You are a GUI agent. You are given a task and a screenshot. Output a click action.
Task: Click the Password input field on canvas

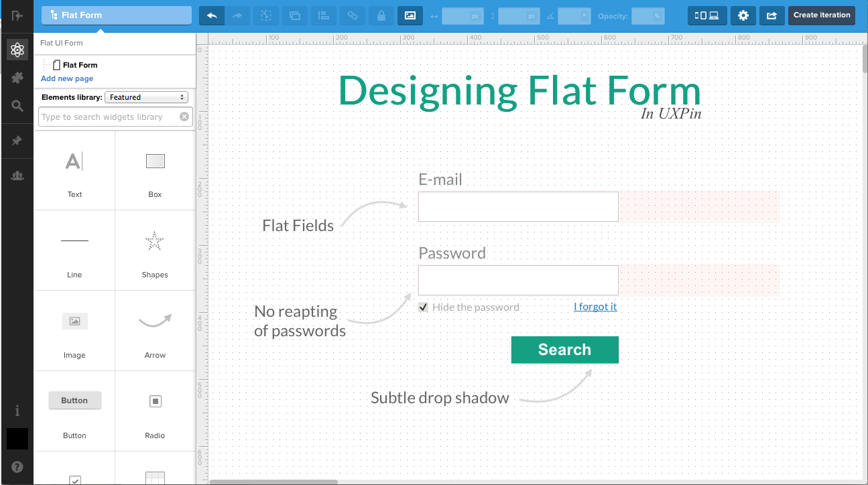518,280
